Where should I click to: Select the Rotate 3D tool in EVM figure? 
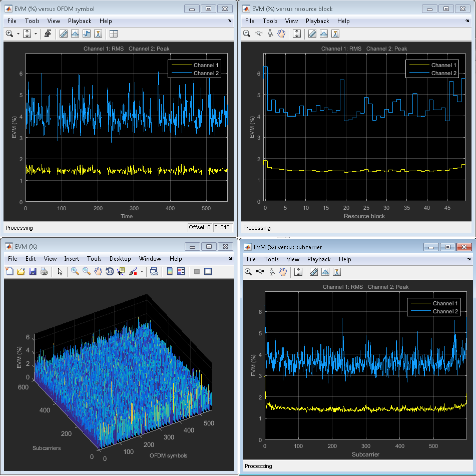click(x=109, y=272)
